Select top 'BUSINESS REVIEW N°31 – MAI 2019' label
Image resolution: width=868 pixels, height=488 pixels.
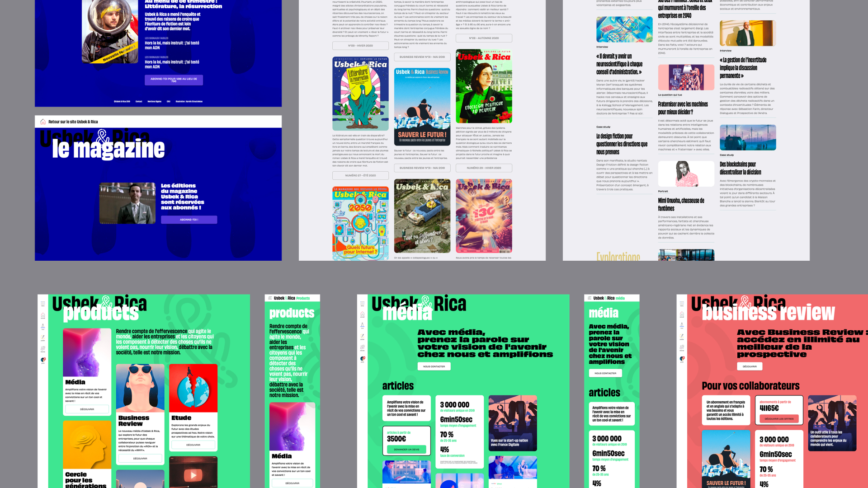click(x=422, y=57)
